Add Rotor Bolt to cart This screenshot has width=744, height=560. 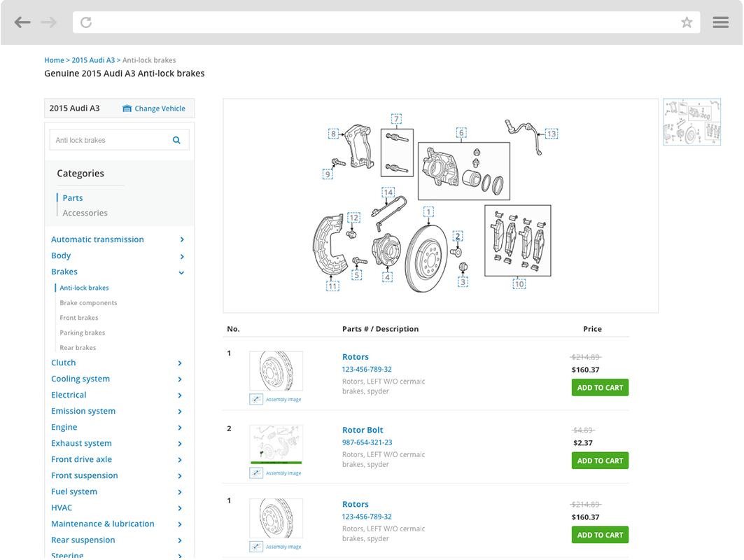click(600, 461)
